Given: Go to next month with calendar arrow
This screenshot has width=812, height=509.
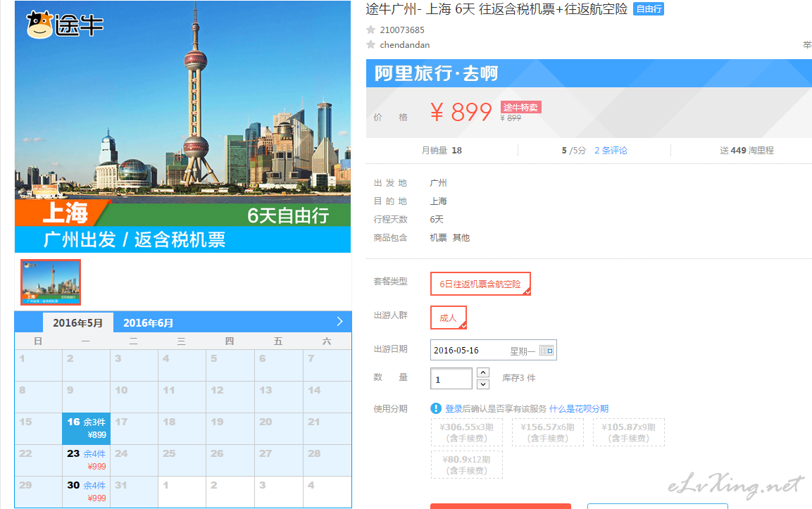Looking at the screenshot, I should coord(339,322).
